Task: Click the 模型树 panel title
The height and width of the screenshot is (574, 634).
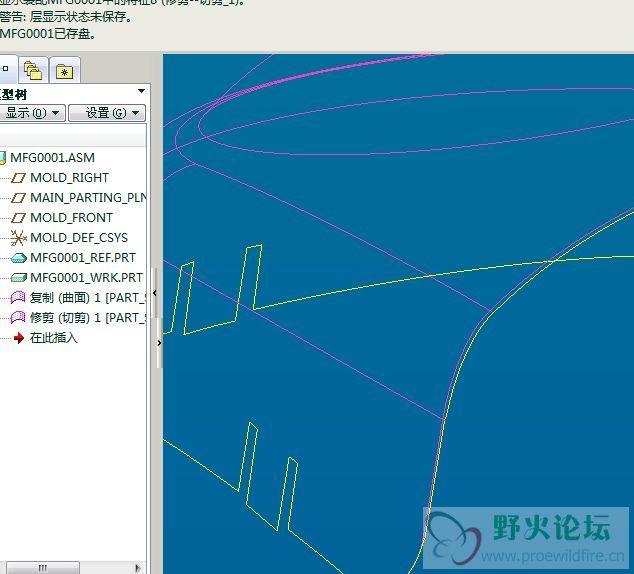Action: click(x=13, y=95)
